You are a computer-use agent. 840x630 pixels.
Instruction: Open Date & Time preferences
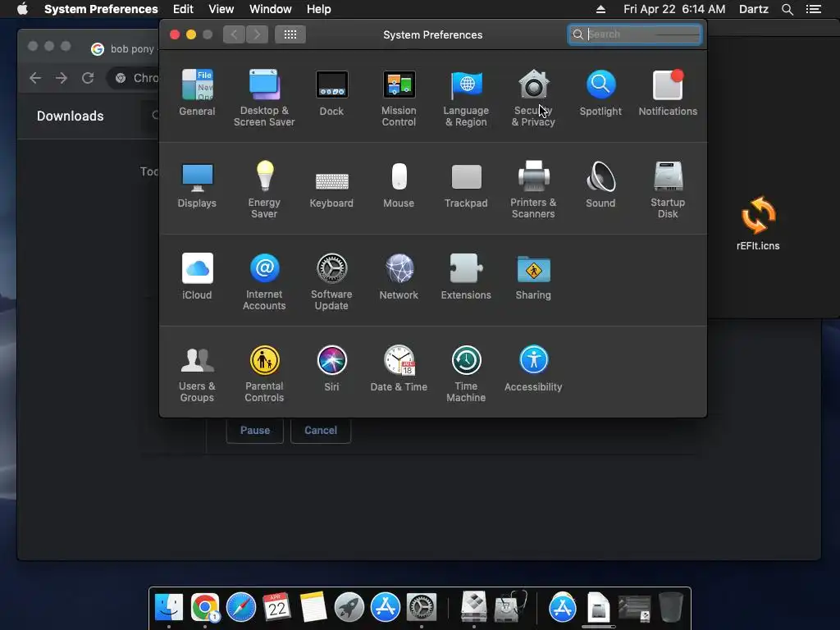[x=399, y=369]
